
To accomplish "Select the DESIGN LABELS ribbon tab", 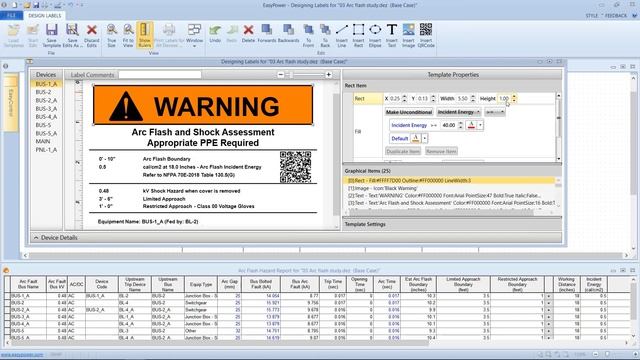I will coord(44,16).
